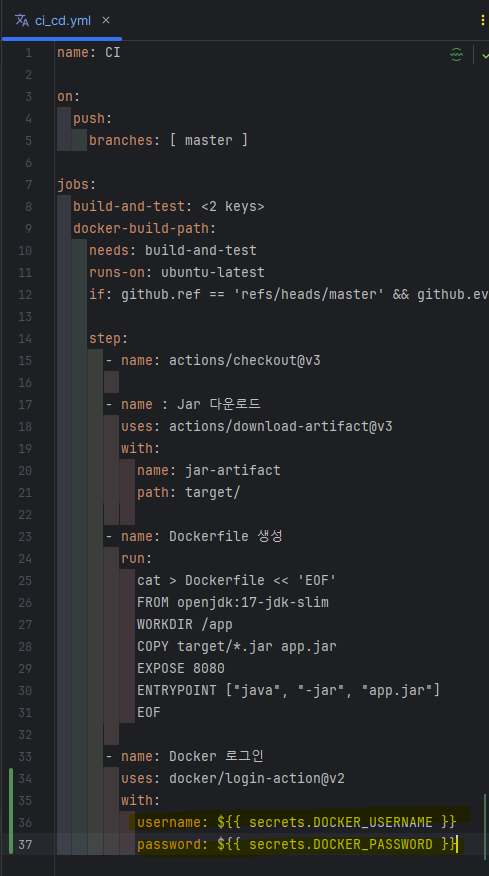The width and height of the screenshot is (489, 876).
Task: Click 'WORKDIR /app' line
Action: tap(184, 625)
